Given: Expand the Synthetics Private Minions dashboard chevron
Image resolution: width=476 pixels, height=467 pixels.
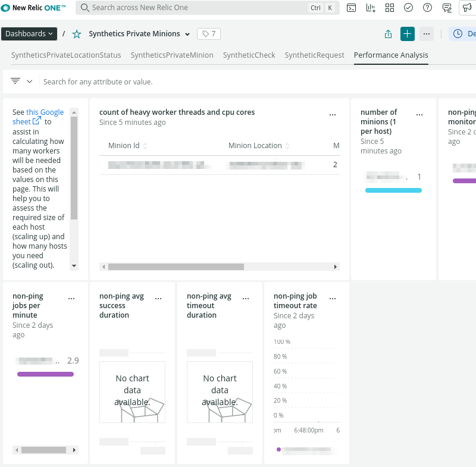Looking at the screenshot, I should [x=187, y=35].
